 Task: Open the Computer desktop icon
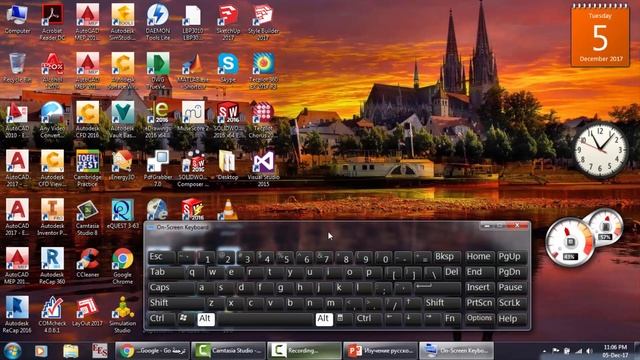point(17,20)
